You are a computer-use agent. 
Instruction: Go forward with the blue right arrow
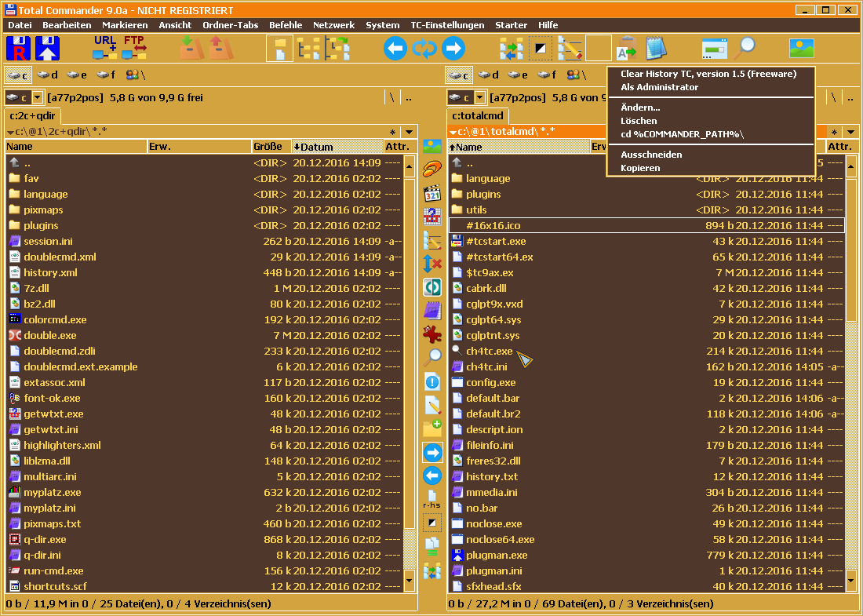pyautogui.click(x=453, y=49)
